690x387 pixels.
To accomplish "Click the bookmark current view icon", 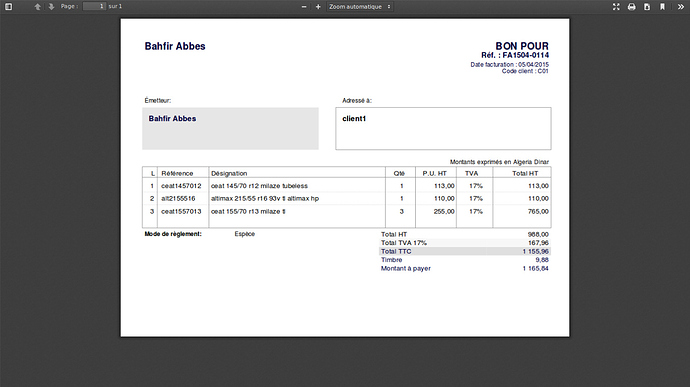I will tap(662, 7).
